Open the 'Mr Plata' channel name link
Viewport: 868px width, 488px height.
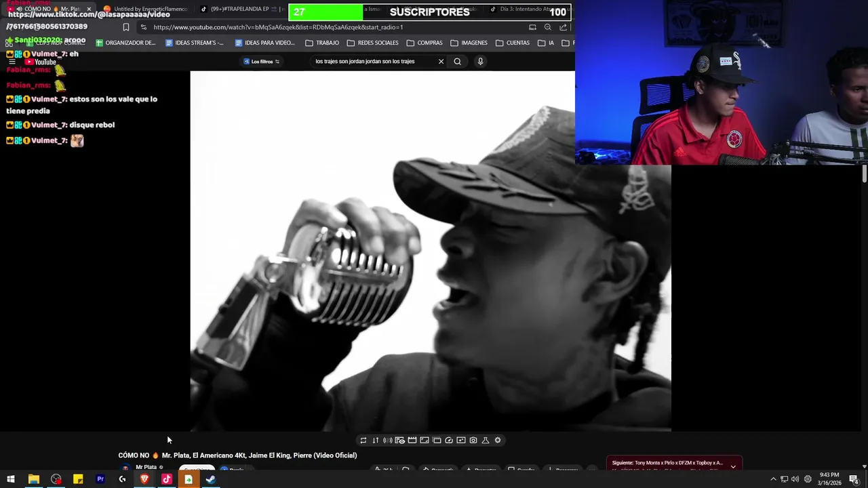click(146, 467)
